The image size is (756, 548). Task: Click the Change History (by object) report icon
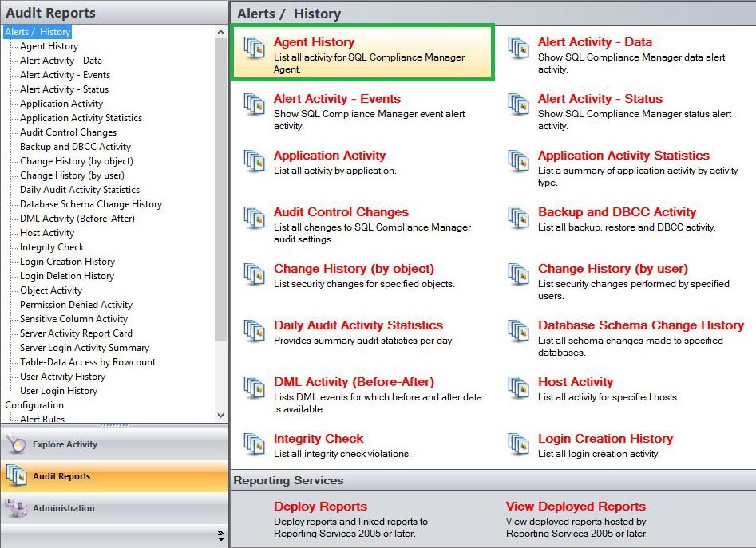[x=254, y=274]
